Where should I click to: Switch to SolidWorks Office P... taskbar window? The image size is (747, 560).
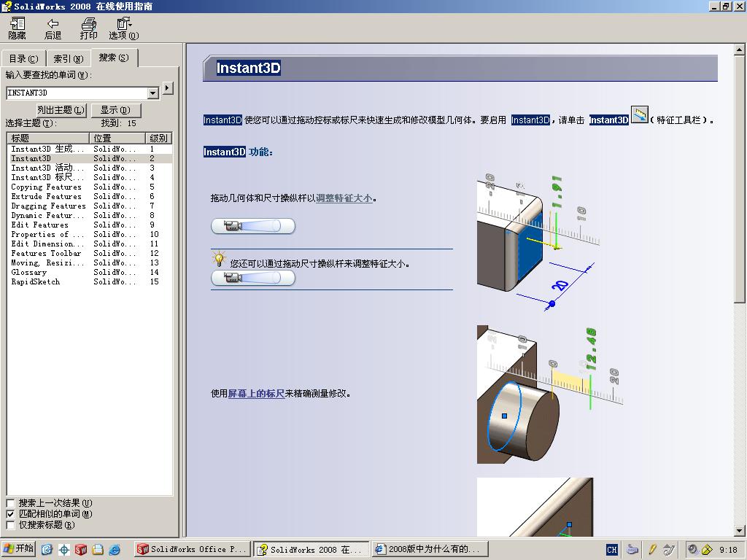(193, 550)
